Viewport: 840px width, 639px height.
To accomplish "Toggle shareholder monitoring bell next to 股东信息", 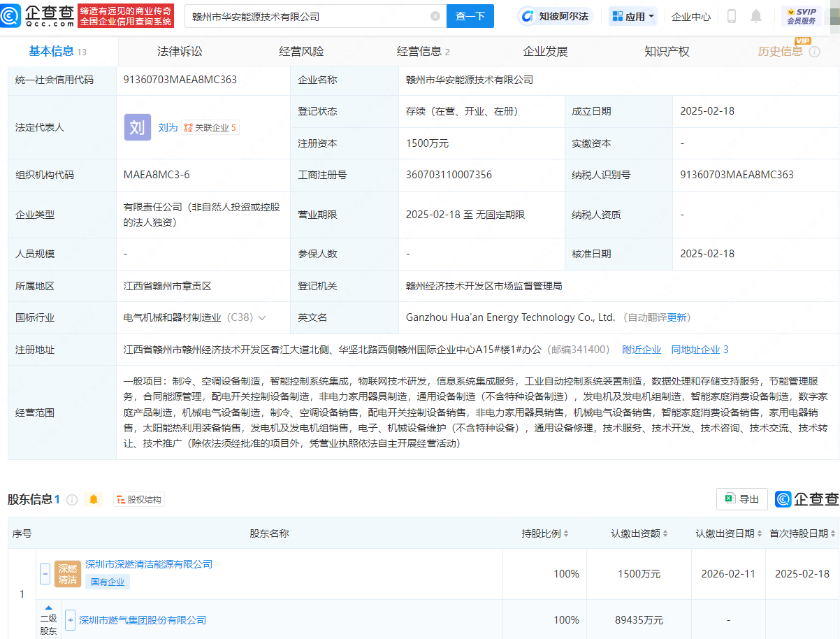I will (93, 499).
